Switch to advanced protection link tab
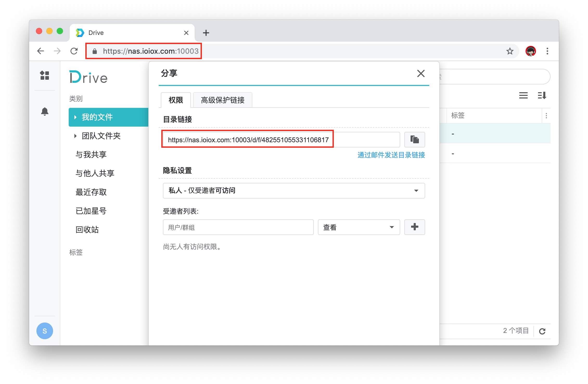 pos(222,100)
